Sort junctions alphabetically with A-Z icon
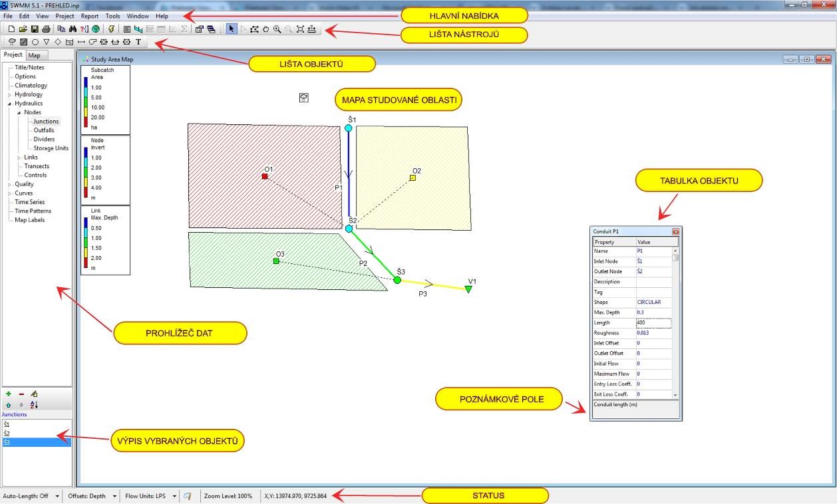This screenshot has width=837, height=504. pyautogui.click(x=34, y=404)
